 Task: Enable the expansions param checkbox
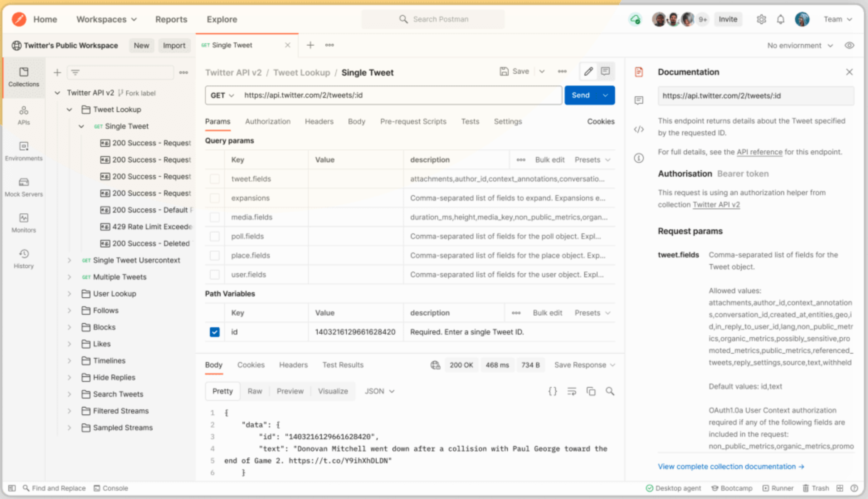[215, 198]
